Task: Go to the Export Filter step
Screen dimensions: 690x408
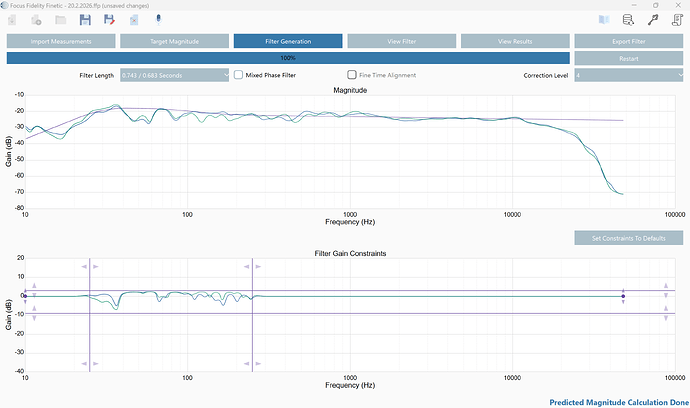Action: (x=628, y=41)
